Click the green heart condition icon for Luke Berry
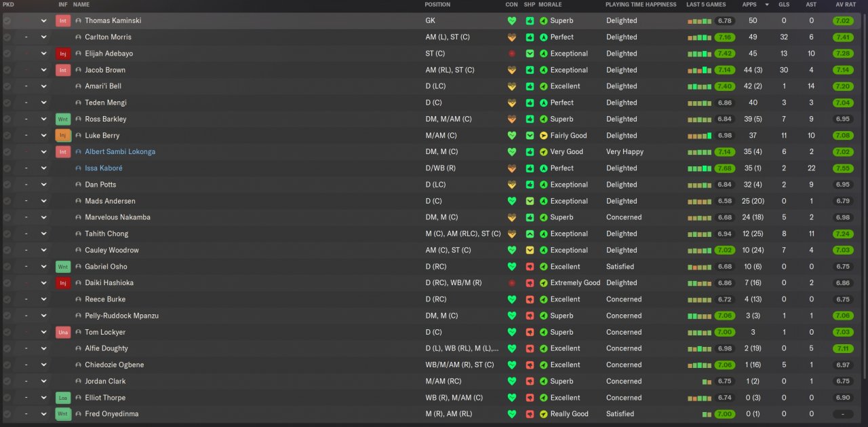The width and height of the screenshot is (868, 427). pyautogui.click(x=512, y=136)
